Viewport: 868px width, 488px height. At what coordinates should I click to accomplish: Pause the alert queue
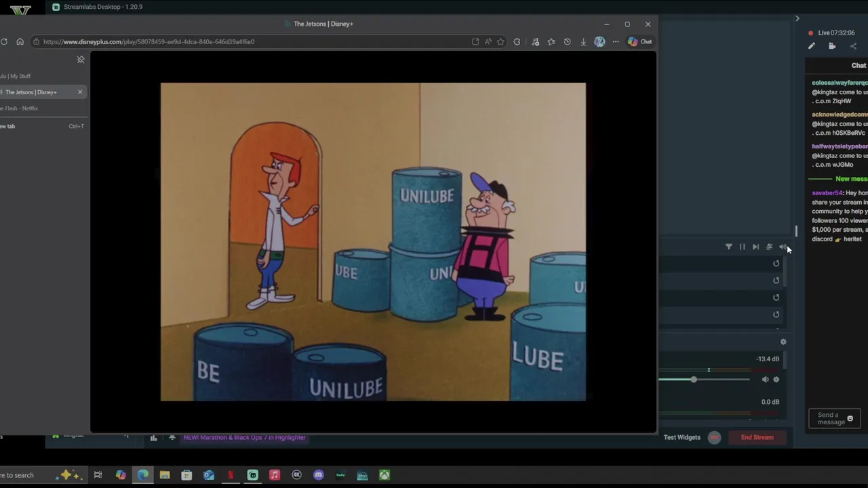coord(742,247)
